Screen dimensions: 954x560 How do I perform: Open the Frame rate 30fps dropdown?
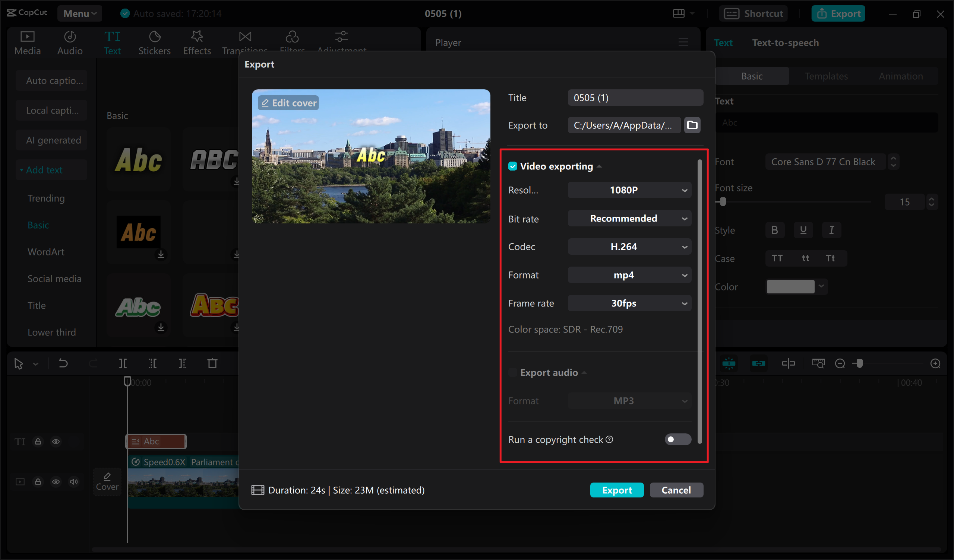click(629, 303)
